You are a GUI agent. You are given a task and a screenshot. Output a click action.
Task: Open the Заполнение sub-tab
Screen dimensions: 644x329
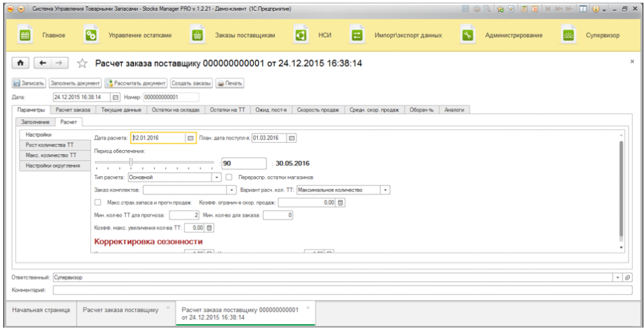click(35, 122)
